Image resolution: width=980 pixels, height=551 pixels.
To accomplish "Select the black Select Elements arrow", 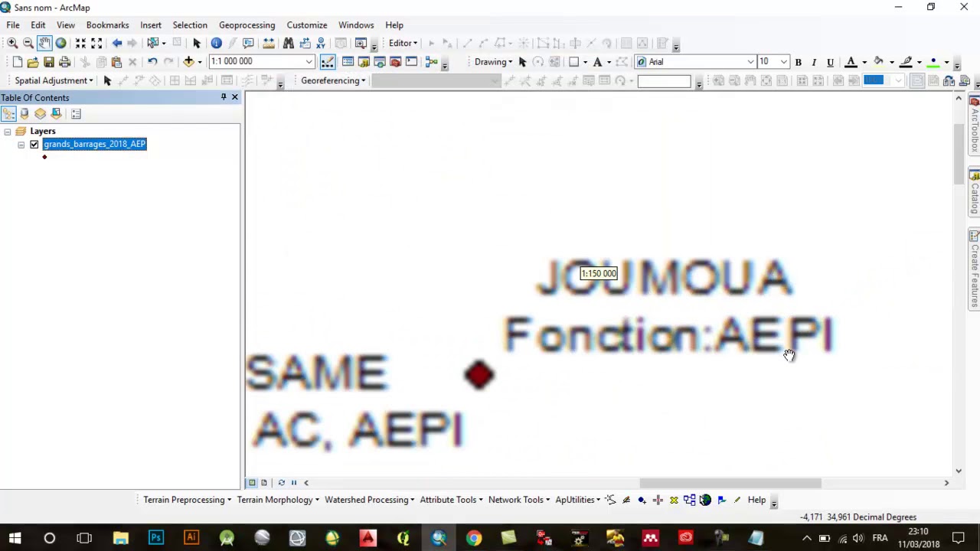I will [197, 44].
